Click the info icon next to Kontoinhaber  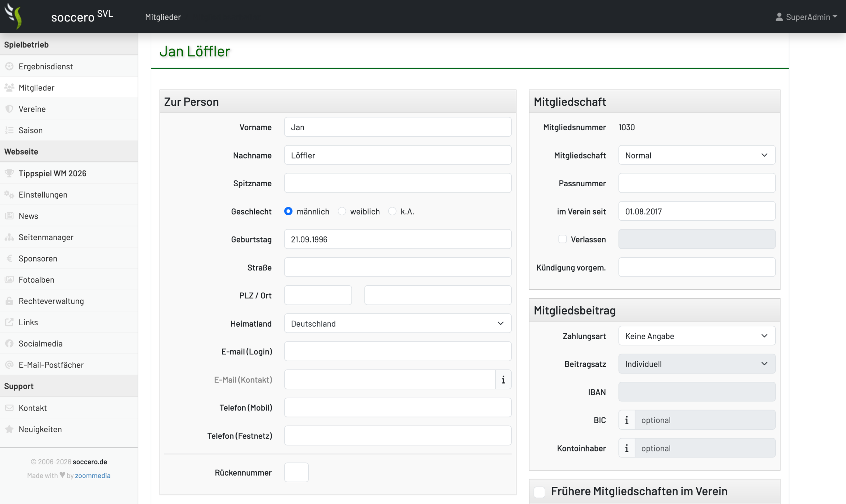click(x=627, y=448)
